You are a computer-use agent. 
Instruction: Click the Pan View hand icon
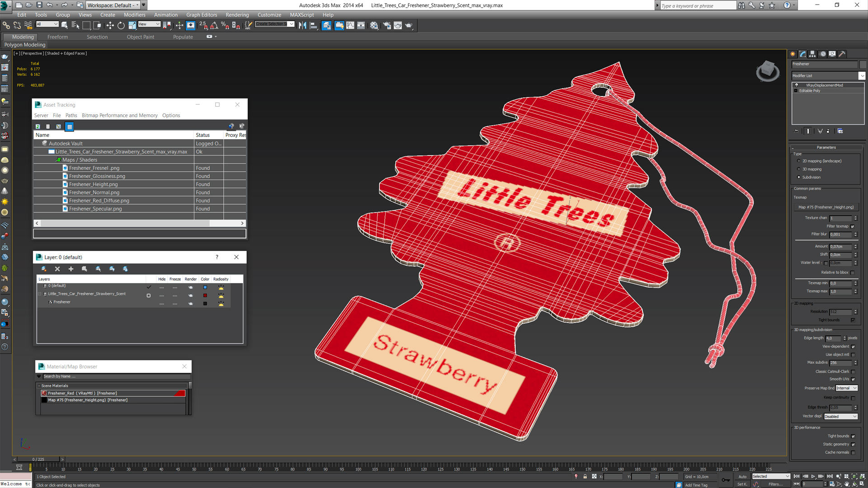pyautogui.click(x=847, y=484)
